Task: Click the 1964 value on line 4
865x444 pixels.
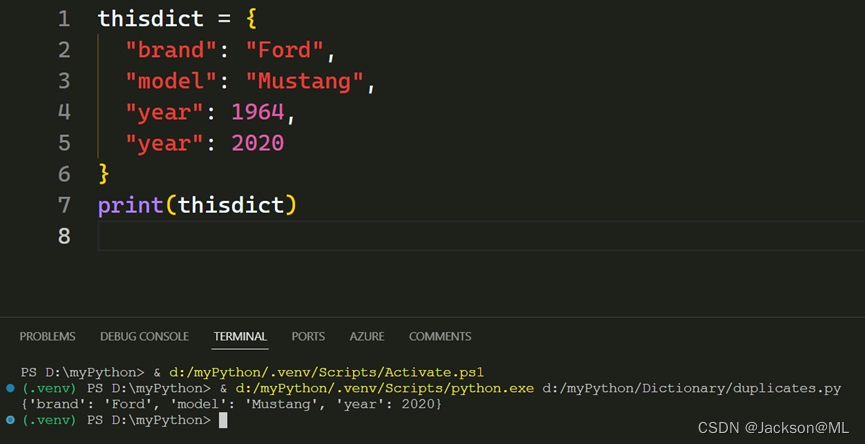Action: [257, 112]
